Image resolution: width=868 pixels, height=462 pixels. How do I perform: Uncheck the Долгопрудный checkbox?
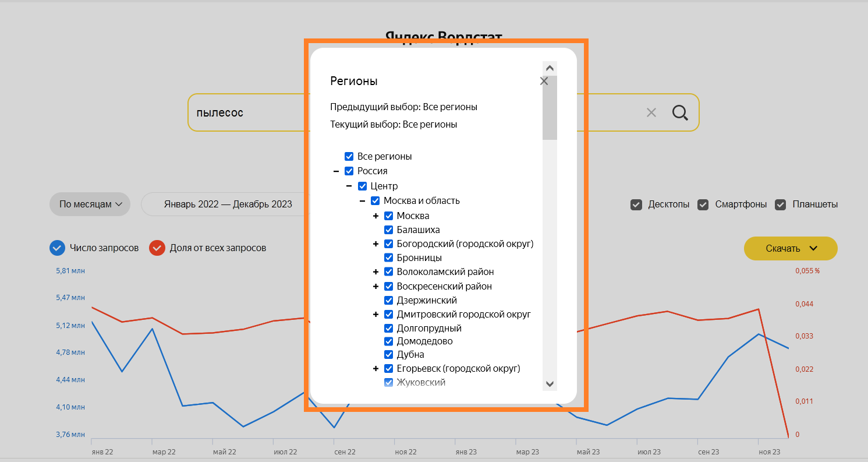click(389, 329)
